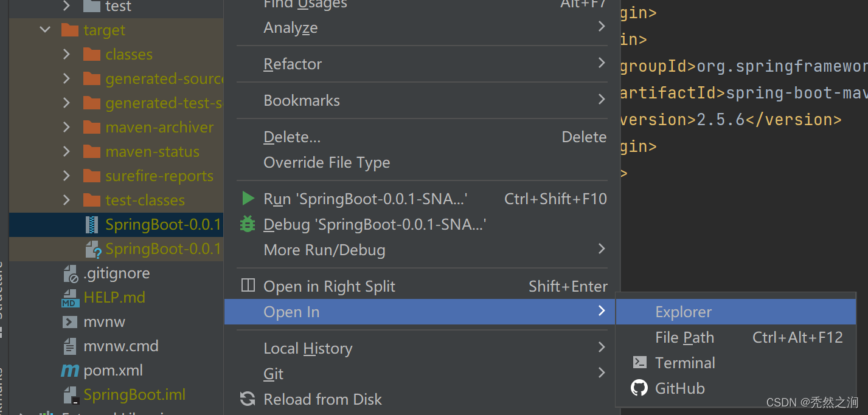The image size is (868, 415).
Task: Choose Explorer in Open In submenu
Action: pos(736,312)
